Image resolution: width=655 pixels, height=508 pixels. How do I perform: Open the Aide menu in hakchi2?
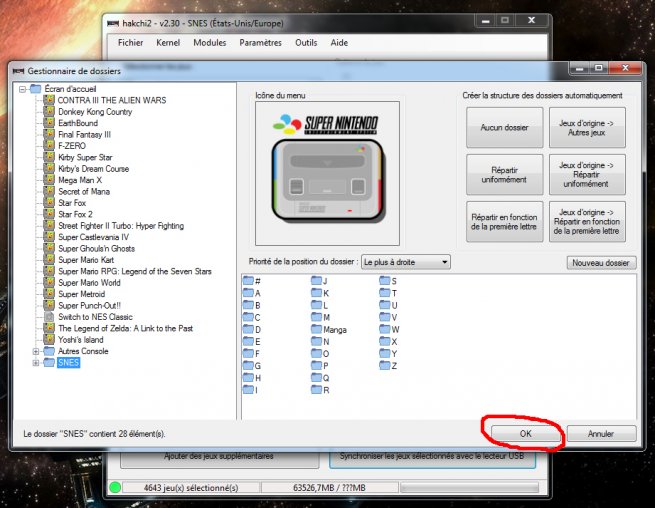coord(339,43)
